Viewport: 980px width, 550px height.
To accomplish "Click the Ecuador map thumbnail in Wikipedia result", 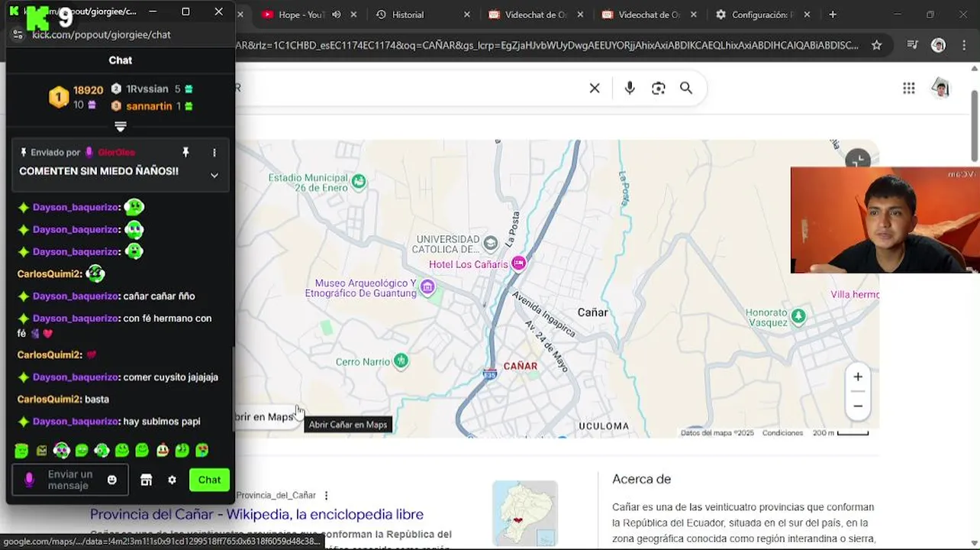I will pyautogui.click(x=525, y=513).
